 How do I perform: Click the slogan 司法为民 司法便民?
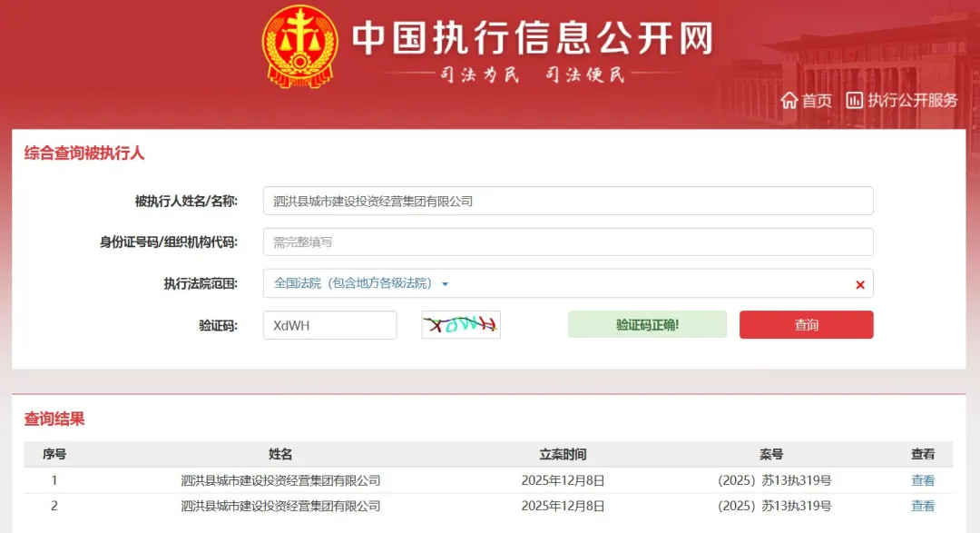(532, 75)
